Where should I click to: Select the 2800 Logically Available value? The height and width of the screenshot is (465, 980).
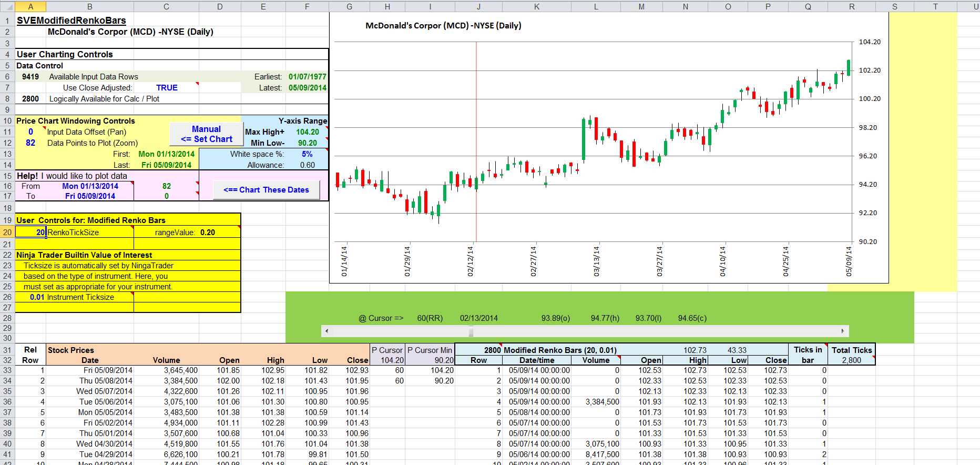[x=30, y=99]
